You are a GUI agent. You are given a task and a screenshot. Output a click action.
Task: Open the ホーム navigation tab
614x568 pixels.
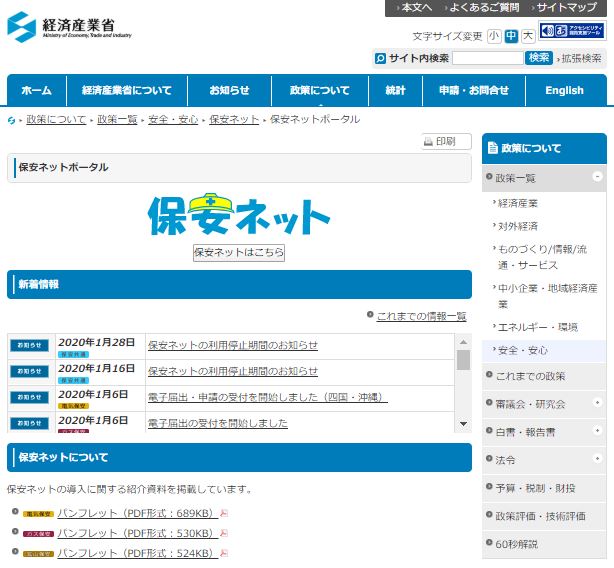point(37,90)
